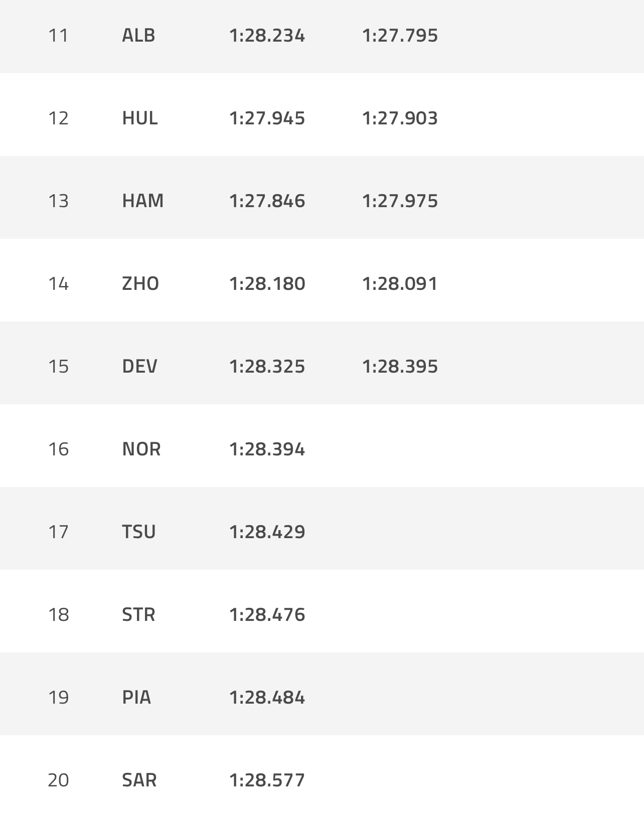The image size is (644, 820).
Task: Select the HUL driver code
Action: tap(140, 118)
